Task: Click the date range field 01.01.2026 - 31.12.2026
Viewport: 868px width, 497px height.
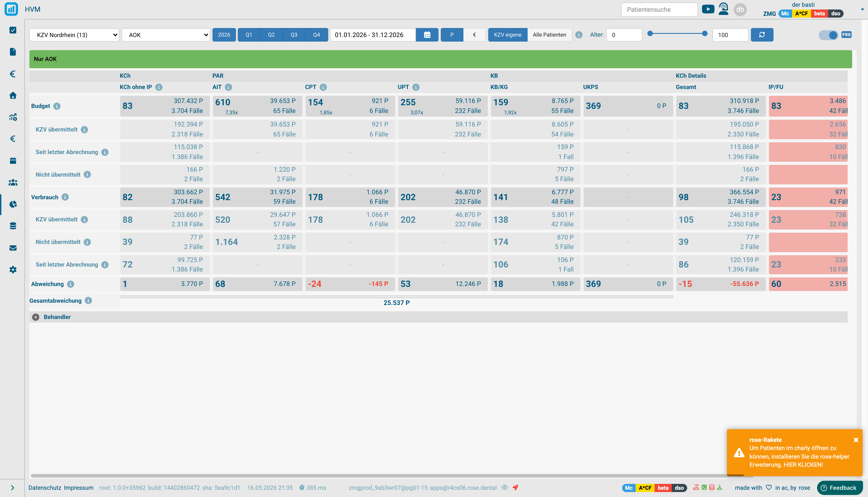Action: tap(373, 35)
